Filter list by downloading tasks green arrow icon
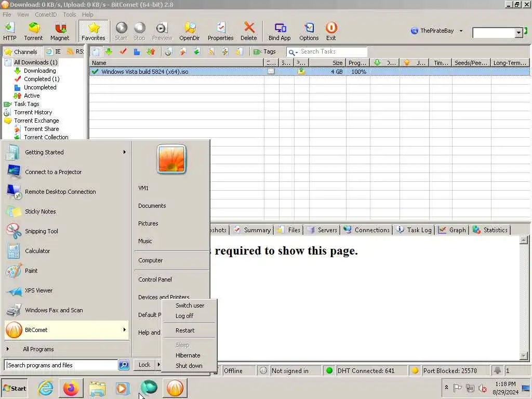Viewport: 532px width, 399px height. pos(109,51)
